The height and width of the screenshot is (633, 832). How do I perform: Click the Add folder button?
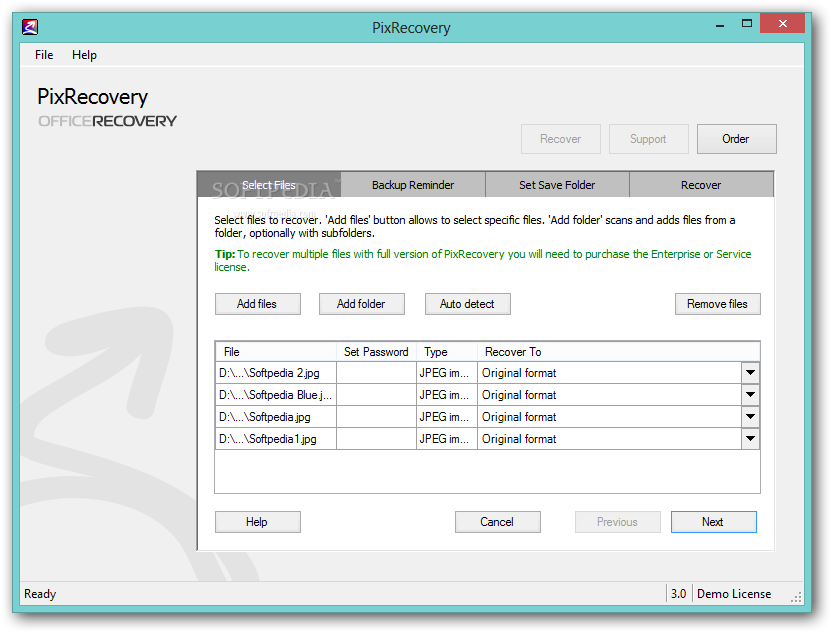tap(361, 304)
